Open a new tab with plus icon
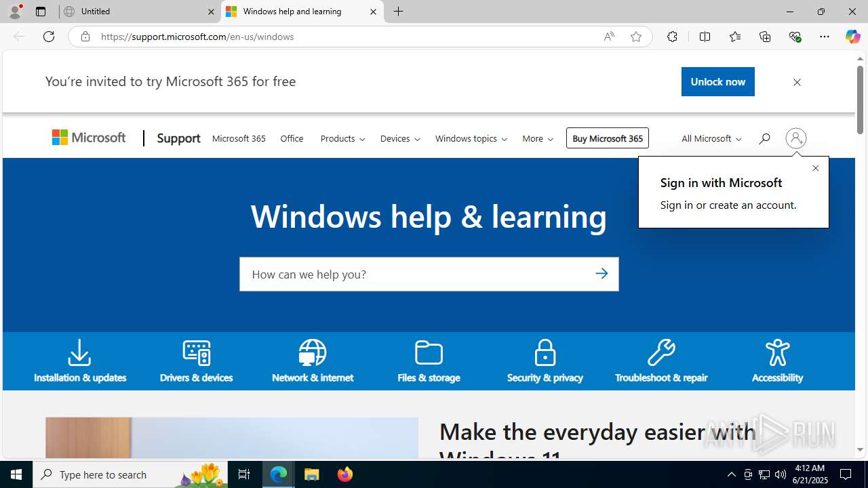 click(x=399, y=12)
